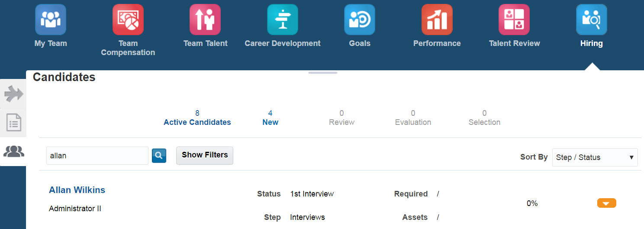644x229 pixels.
Task: Open the My Team icon
Action: tap(51, 20)
